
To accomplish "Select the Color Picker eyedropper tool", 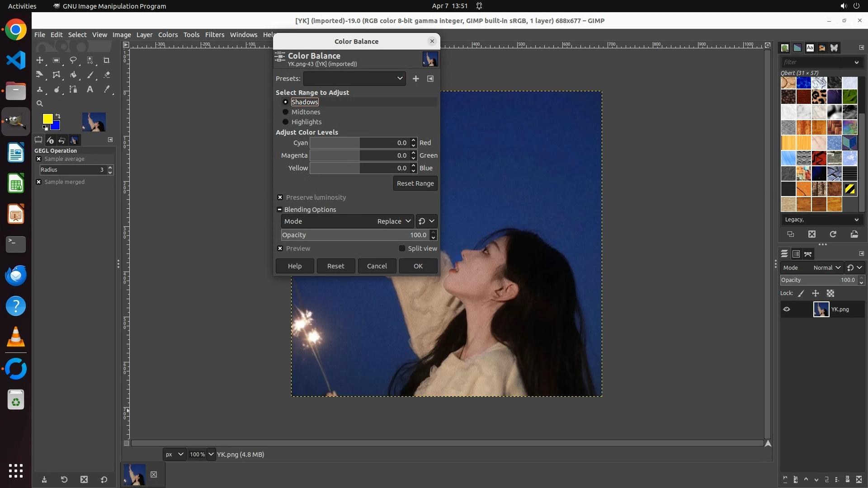I will pyautogui.click(x=107, y=89).
